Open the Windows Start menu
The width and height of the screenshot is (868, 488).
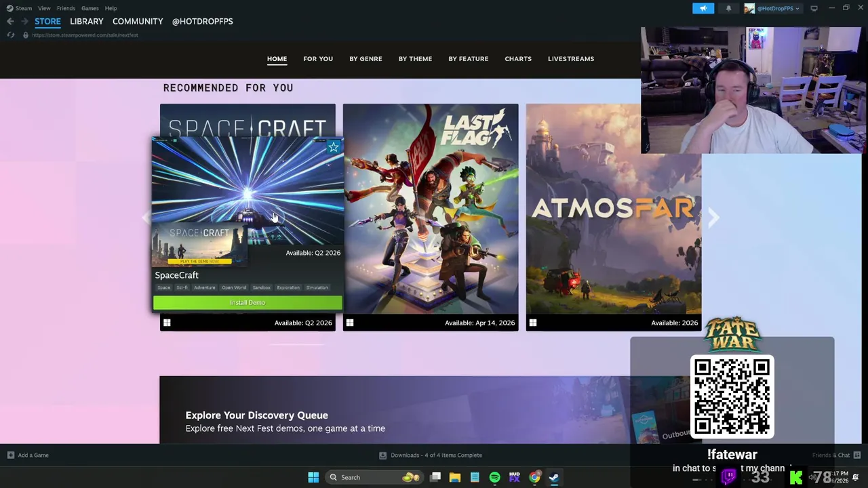coord(313,478)
